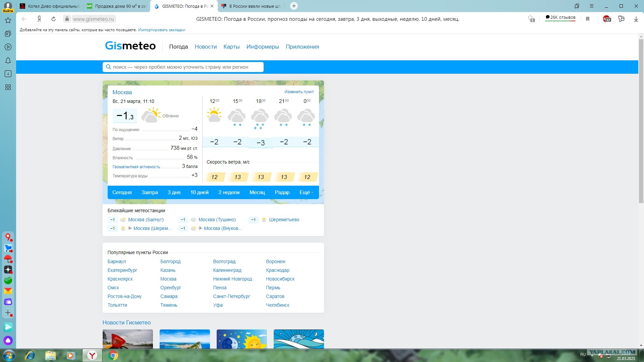
Task: Click the lock icon in the address bar
Action: (x=67, y=19)
